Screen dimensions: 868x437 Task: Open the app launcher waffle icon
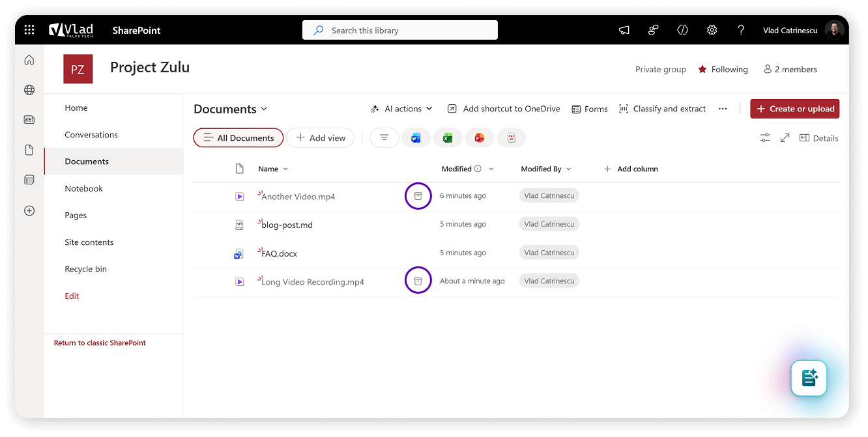(29, 30)
